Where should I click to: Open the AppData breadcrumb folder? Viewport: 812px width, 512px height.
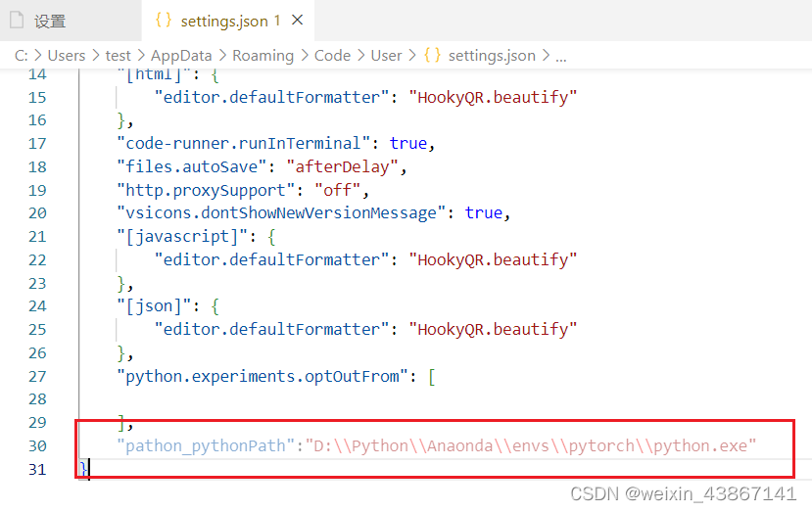pos(181,56)
